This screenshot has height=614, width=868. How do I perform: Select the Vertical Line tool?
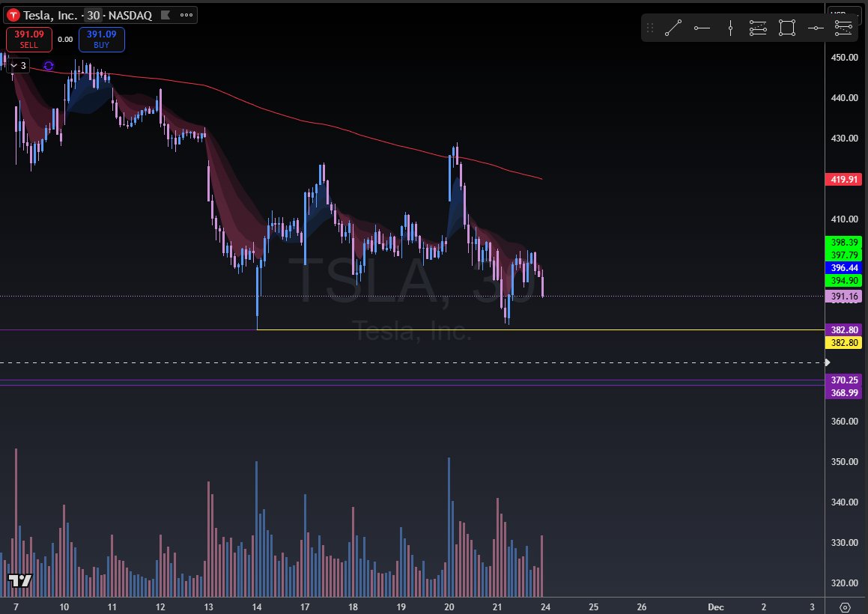pyautogui.click(x=730, y=28)
